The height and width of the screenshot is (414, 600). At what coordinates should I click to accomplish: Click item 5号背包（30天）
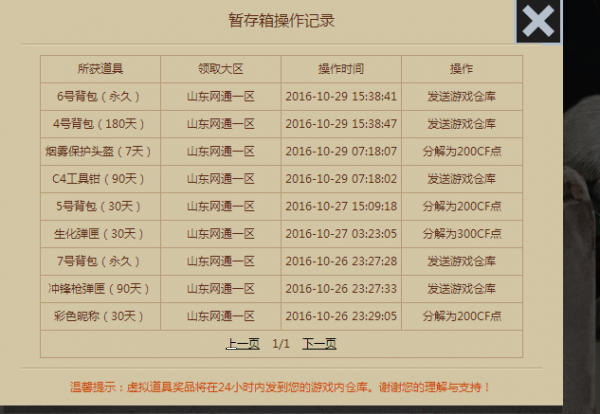coord(99,207)
